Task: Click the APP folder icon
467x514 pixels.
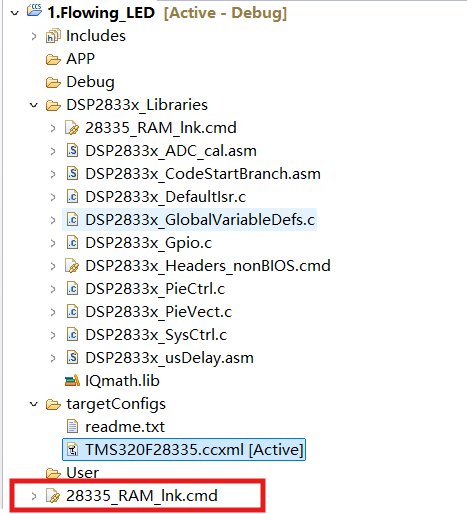Action: (53, 59)
